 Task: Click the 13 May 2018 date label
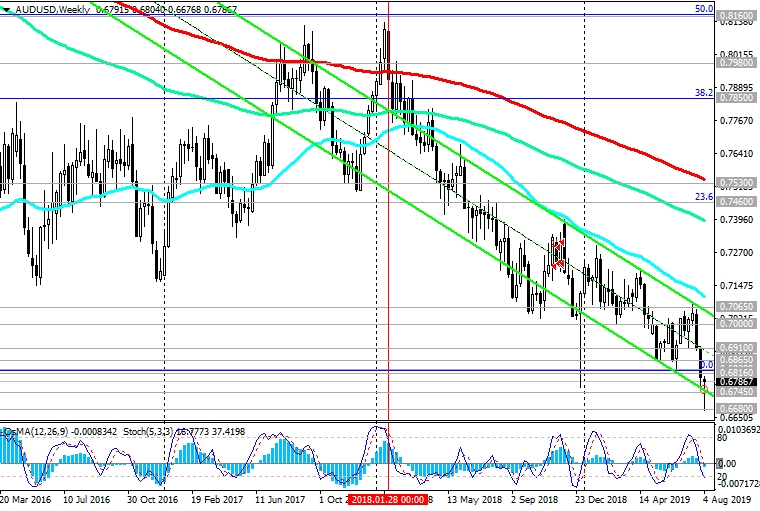tap(475, 499)
